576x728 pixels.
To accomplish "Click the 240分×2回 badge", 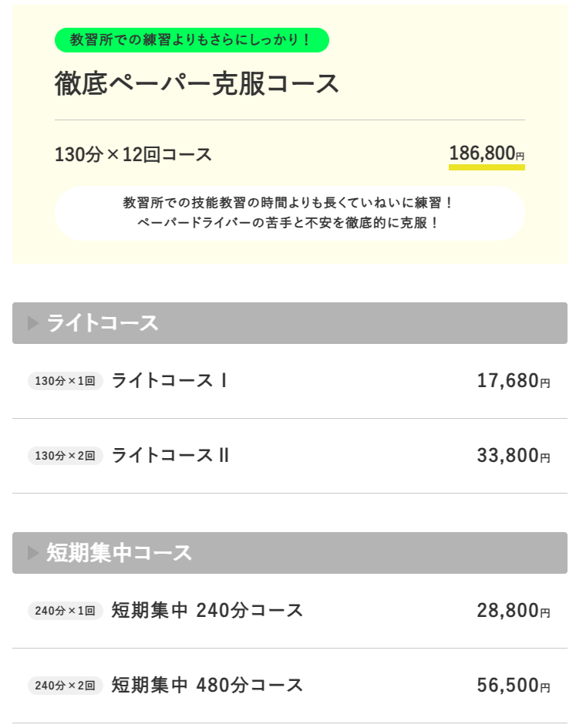I will [x=65, y=686].
